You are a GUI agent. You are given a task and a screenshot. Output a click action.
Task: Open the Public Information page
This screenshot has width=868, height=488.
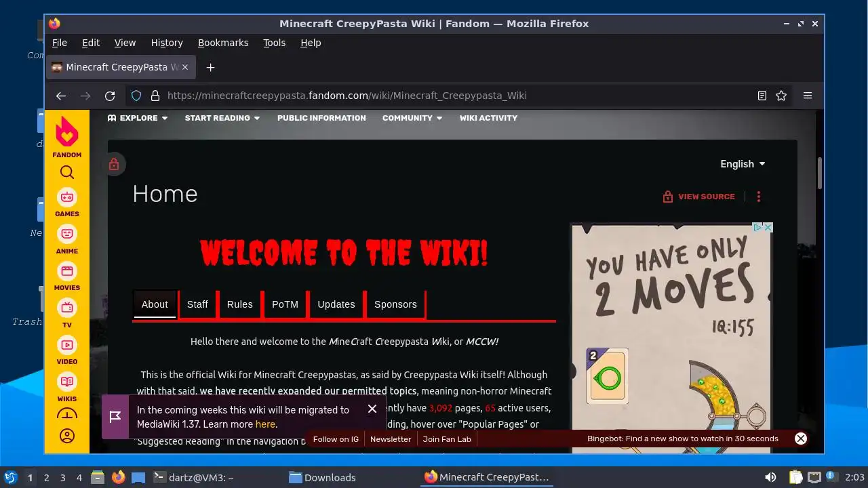[321, 118]
